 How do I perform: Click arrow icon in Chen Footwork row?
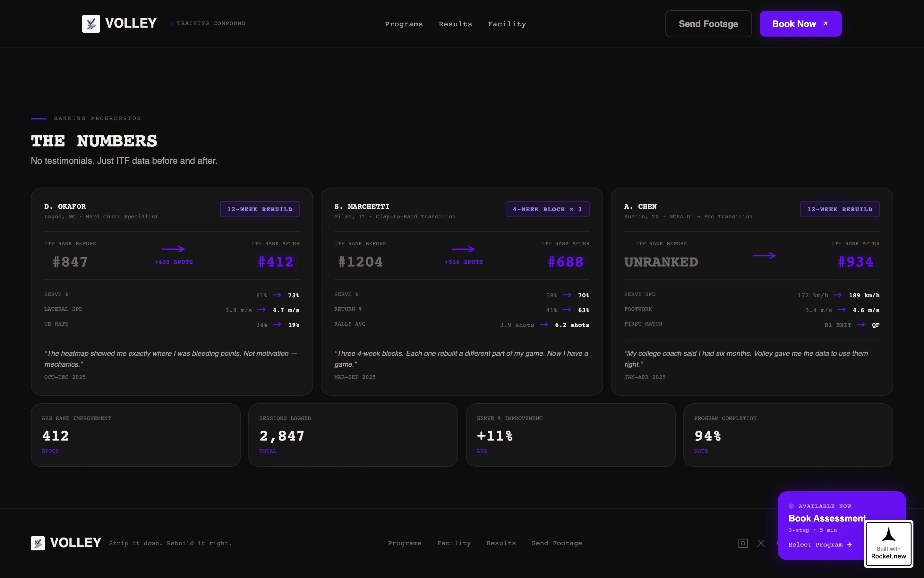point(842,310)
